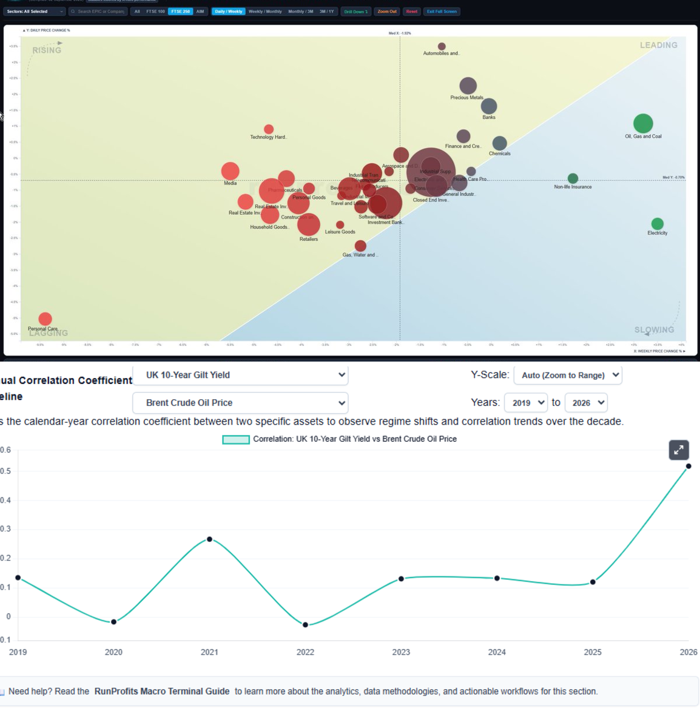Select the FTSE 250 index filter
The image size is (700, 728).
point(180,12)
